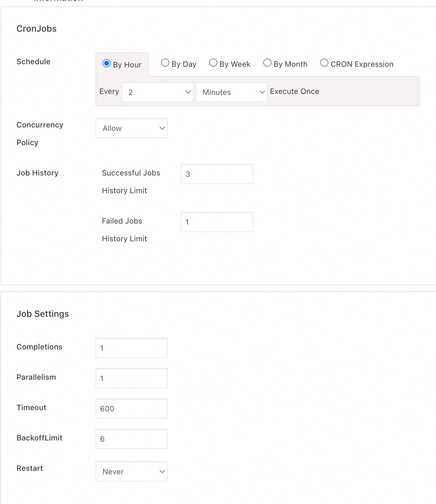
Task: Click the Parallelism label
Action: coord(36,377)
